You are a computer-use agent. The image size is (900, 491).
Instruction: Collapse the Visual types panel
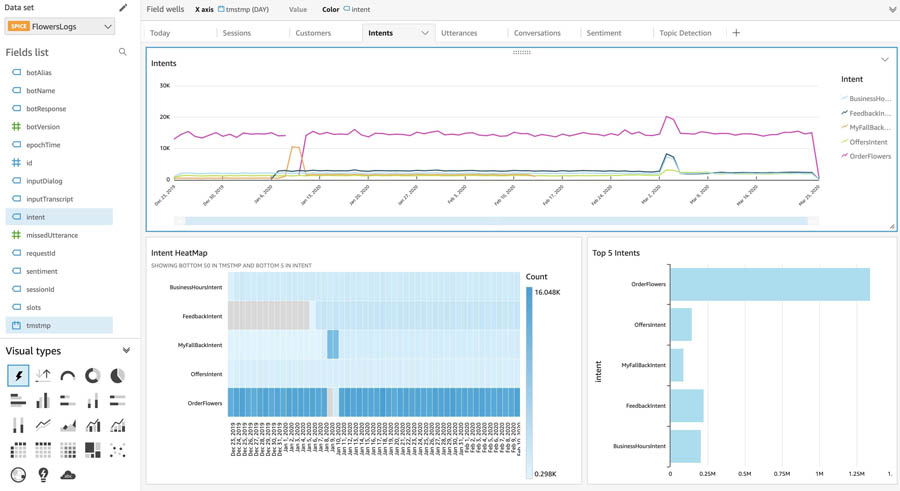point(126,350)
